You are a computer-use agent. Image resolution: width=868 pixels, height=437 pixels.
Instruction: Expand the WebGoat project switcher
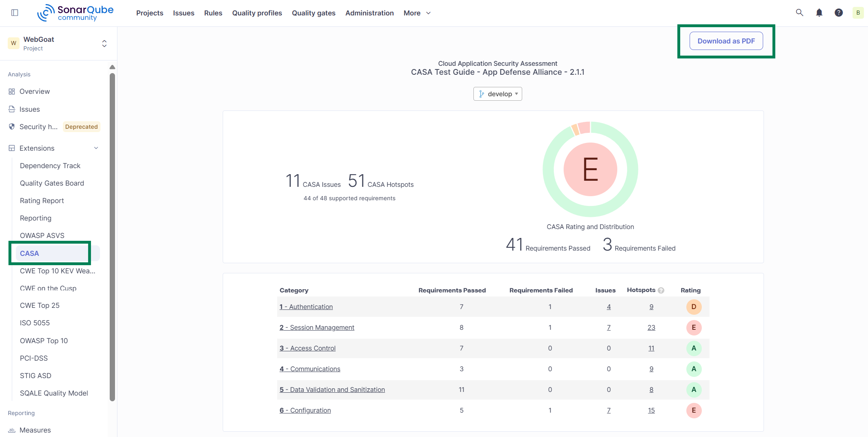point(104,43)
